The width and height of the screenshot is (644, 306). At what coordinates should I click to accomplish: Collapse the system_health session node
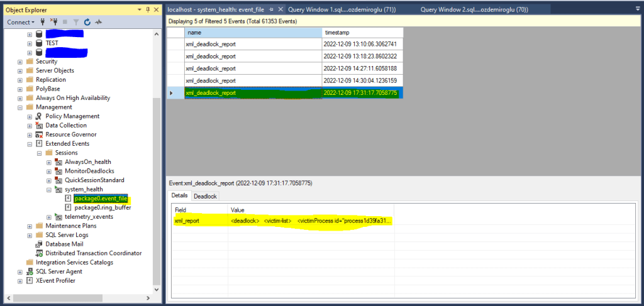click(49, 190)
